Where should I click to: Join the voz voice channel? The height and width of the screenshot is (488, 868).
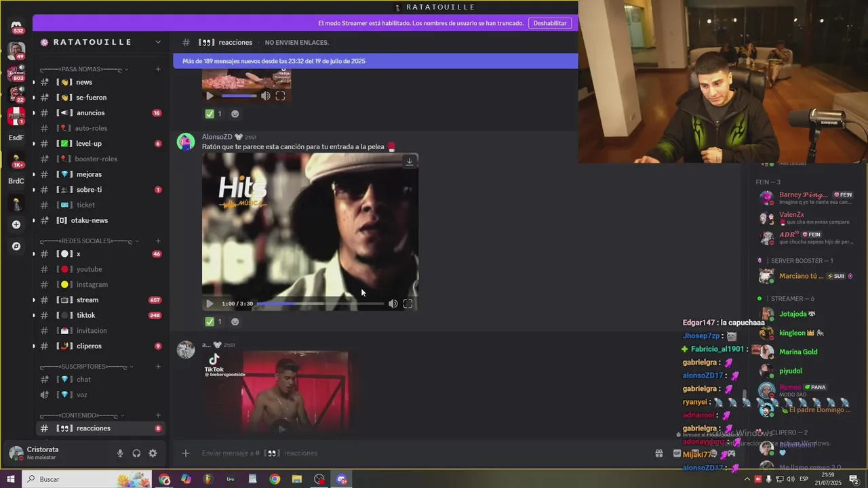100,395
